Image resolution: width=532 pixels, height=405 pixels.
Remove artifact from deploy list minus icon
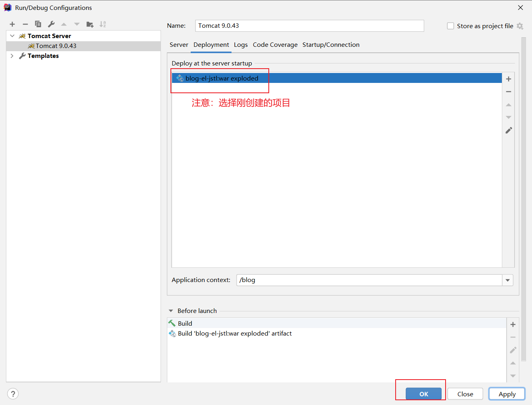tap(509, 92)
